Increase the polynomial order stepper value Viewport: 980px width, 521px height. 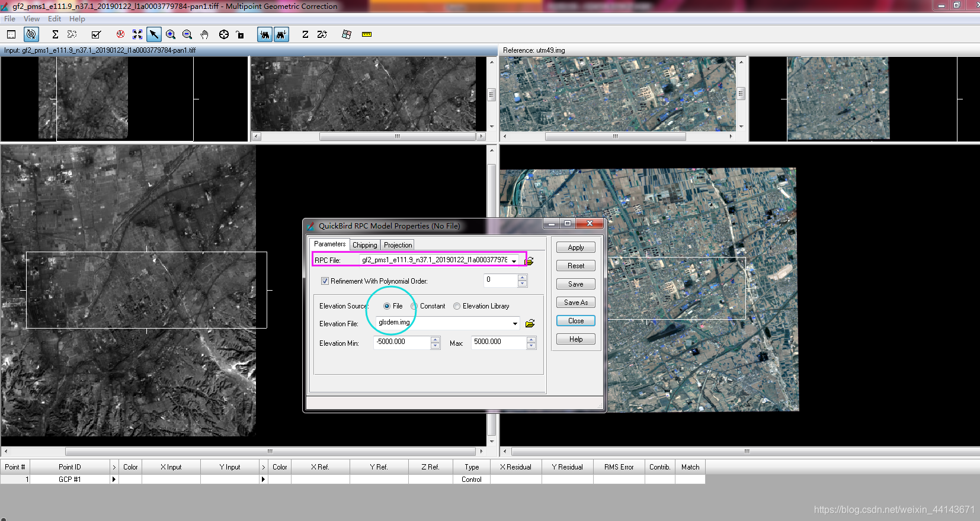(522, 277)
